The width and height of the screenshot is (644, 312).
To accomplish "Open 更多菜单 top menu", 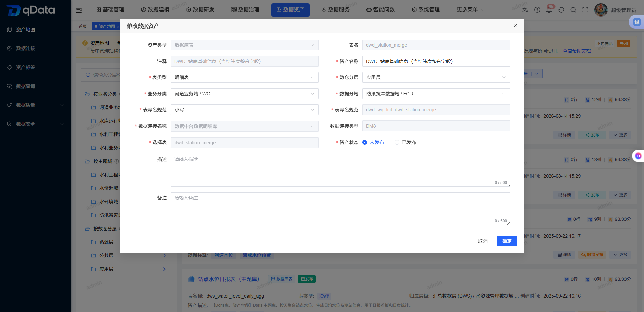I will tap(470, 10).
